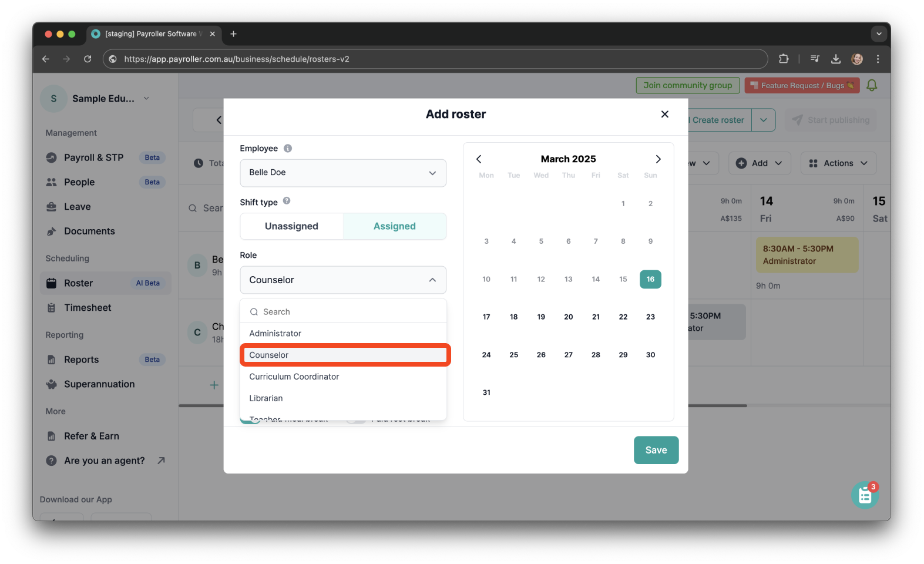Open the 'Are you an agent?' link
The height and width of the screenshot is (564, 924).
[x=105, y=461]
